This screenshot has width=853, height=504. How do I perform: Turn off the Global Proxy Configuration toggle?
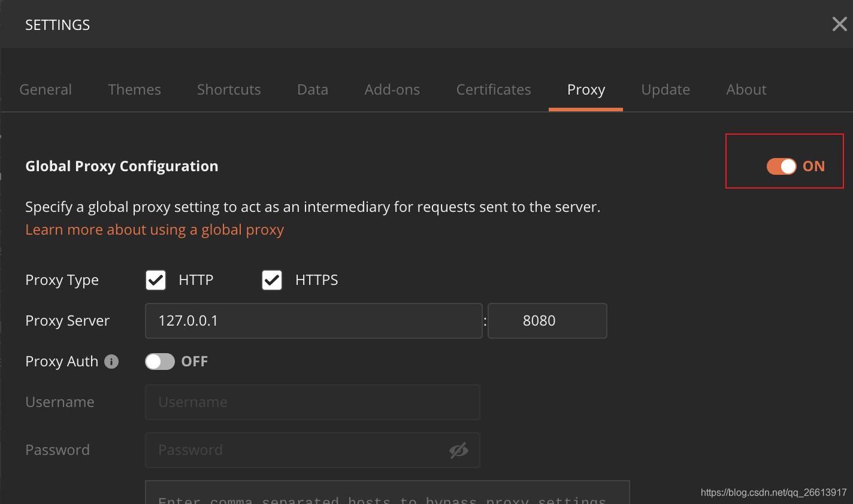(781, 166)
